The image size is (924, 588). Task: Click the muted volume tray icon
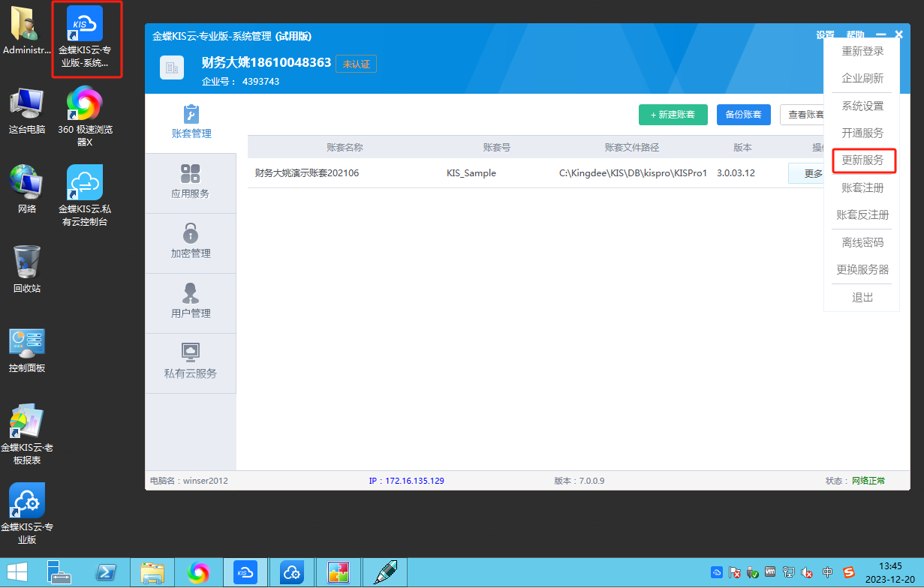pos(808,573)
